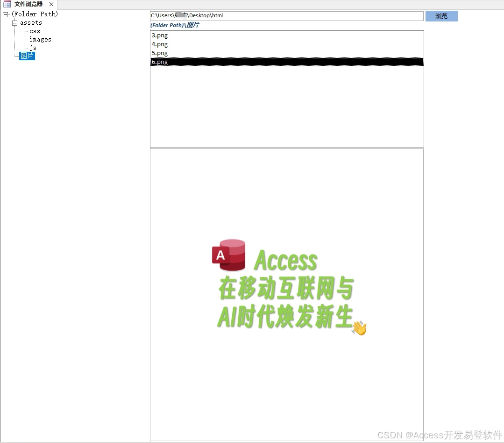This screenshot has width=504, height=443.
Task: Select 3.png in the file list
Action: (287, 35)
